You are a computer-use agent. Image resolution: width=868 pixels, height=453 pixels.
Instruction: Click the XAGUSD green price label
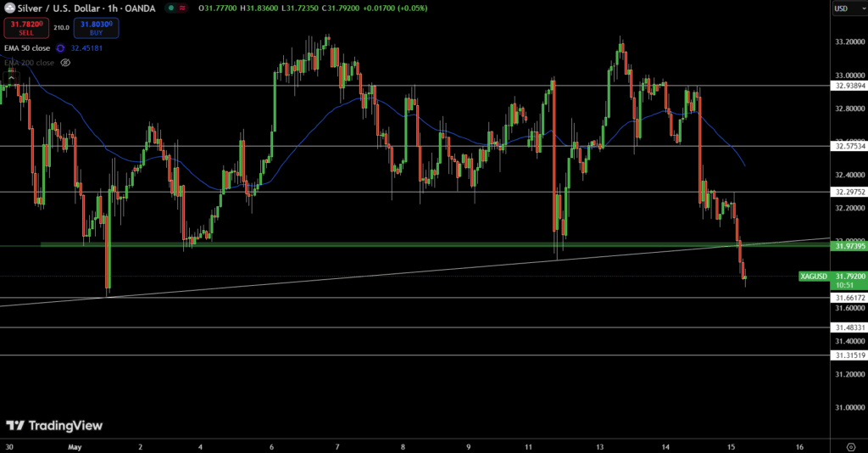pos(814,276)
